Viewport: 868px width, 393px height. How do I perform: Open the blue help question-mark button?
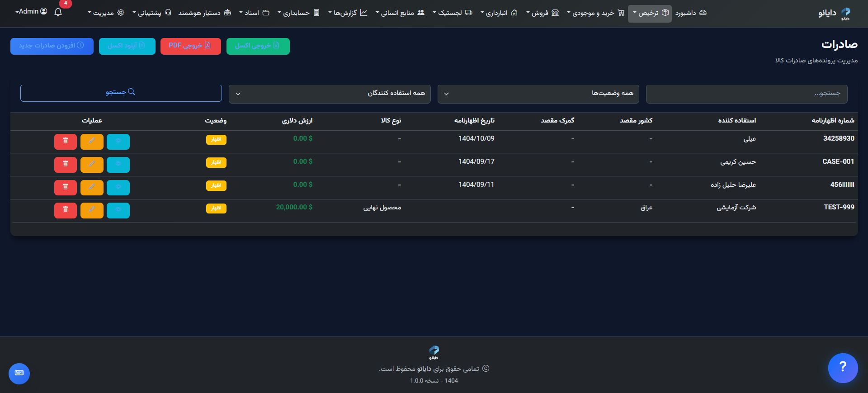(x=843, y=368)
